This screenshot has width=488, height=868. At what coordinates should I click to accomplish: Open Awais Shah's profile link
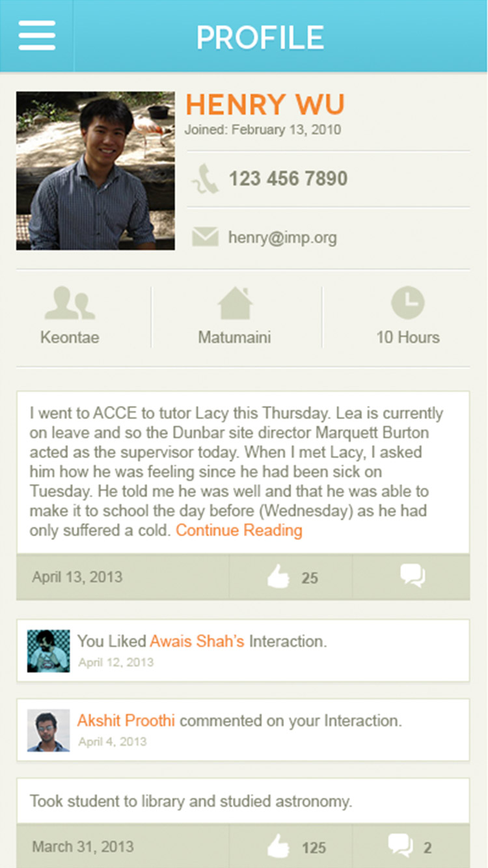pyautogui.click(x=197, y=642)
